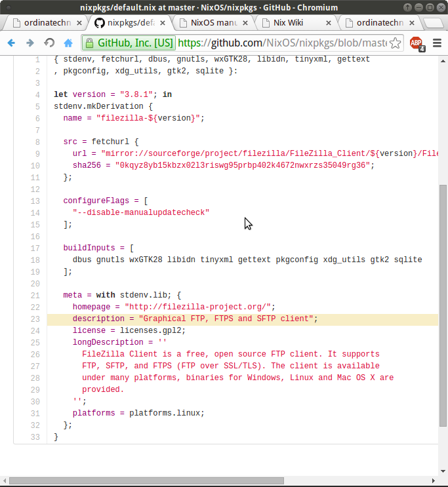Go forward with the browser forward arrow
This screenshot has height=487, width=448.
click(x=30, y=43)
